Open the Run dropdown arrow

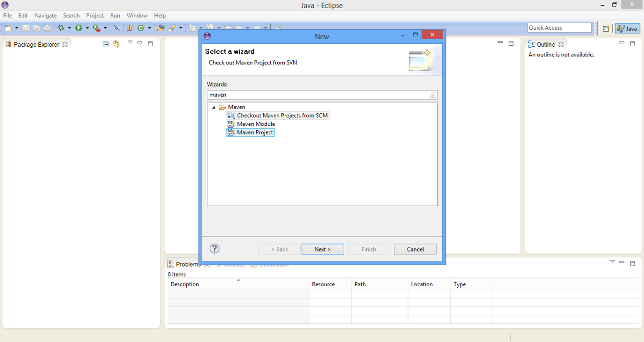point(88,28)
